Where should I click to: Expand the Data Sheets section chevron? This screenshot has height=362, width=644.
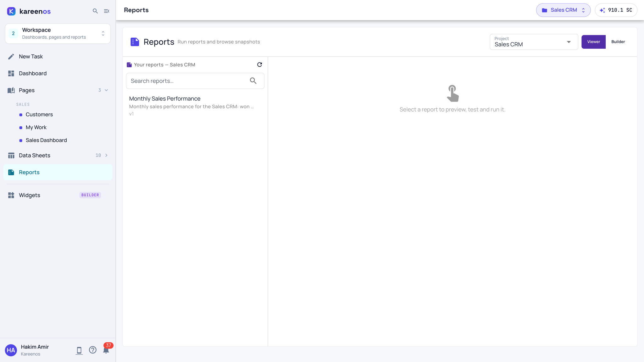106,155
